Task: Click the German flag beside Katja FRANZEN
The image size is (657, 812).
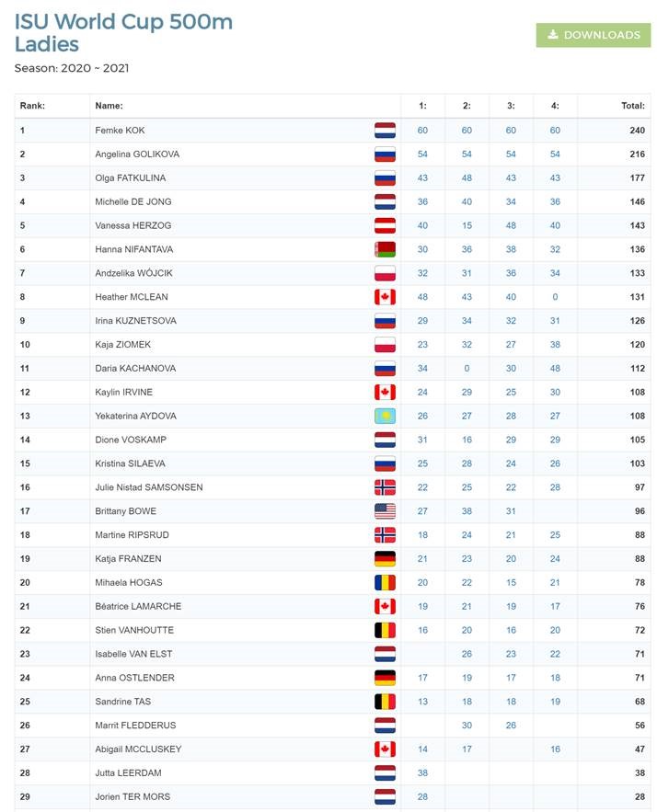Action: (x=385, y=559)
